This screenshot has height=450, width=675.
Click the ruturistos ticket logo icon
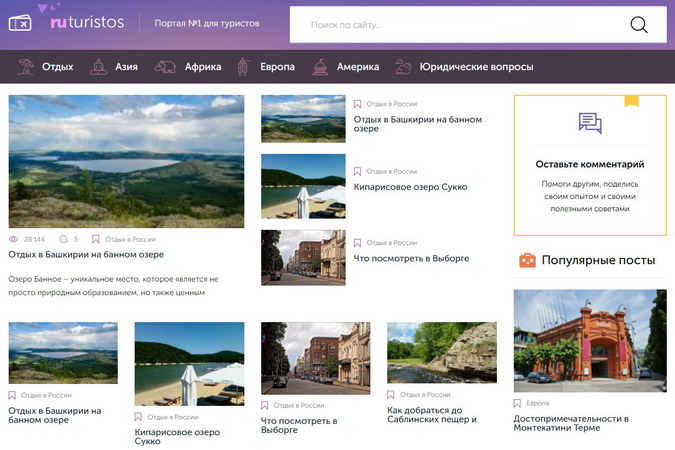tap(20, 23)
